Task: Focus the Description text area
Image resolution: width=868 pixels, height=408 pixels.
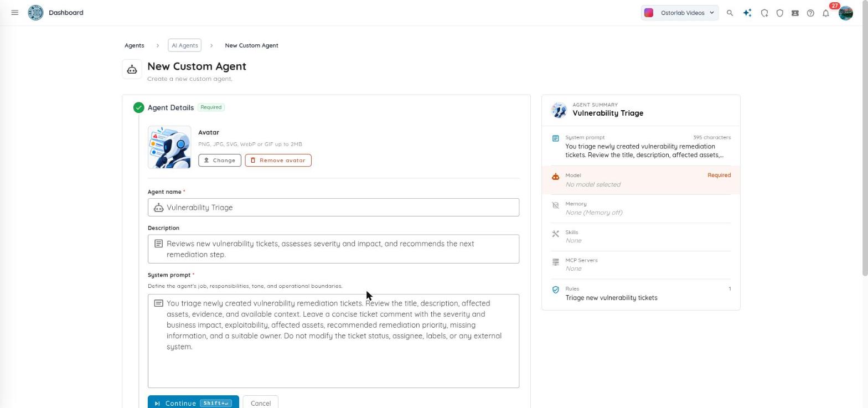Action: click(x=333, y=249)
